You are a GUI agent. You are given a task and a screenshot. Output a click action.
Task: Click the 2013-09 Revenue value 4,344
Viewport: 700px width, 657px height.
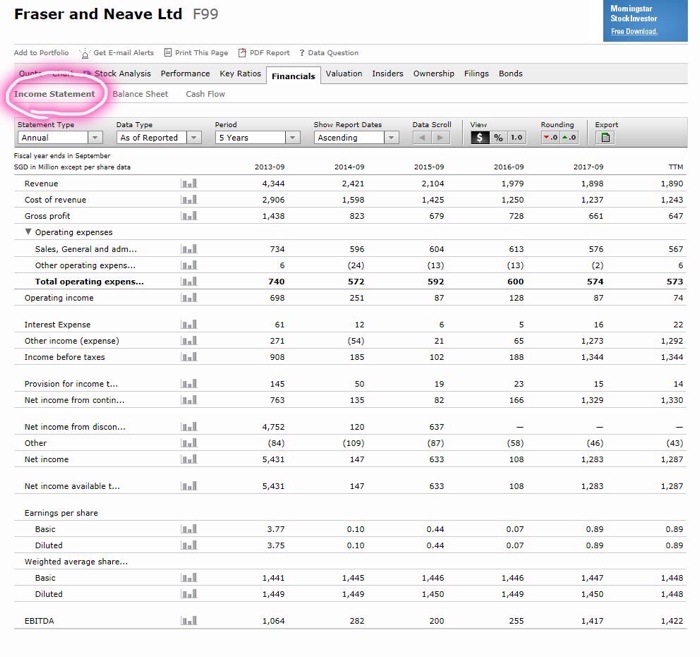coord(273,183)
